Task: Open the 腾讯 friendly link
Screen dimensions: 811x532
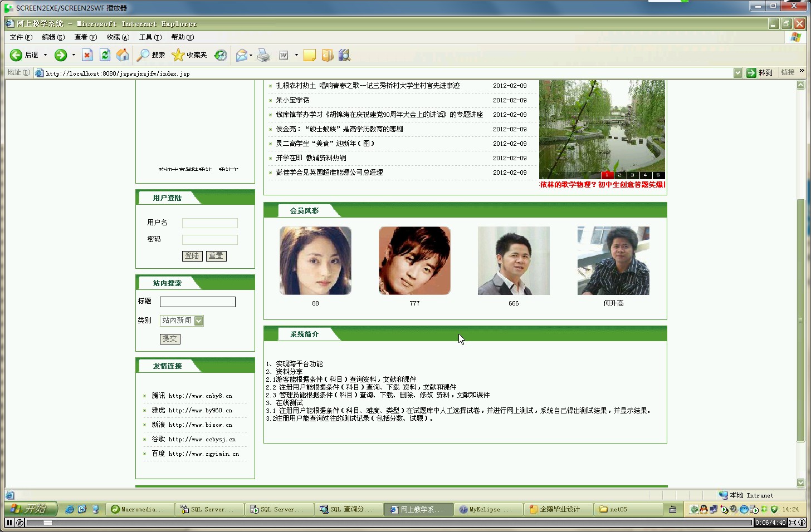Action: (192, 396)
